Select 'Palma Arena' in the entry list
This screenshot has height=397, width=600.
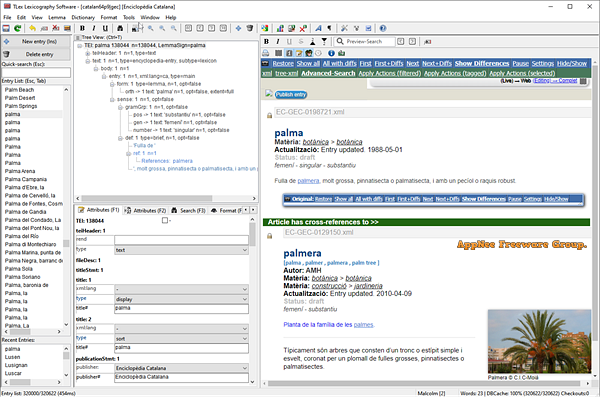click(x=20, y=172)
